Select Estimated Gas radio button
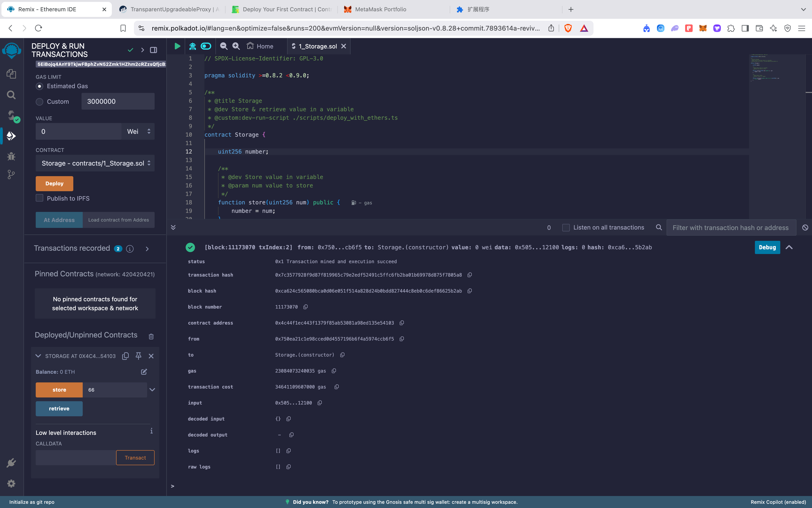Screen dimensions: 812x508 40,86
